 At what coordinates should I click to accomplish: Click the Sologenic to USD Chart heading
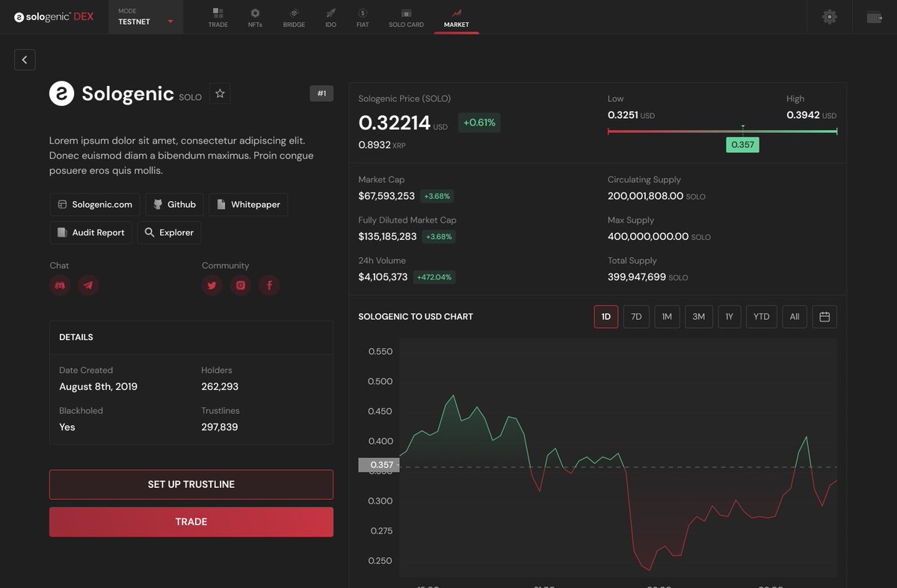pyautogui.click(x=416, y=317)
